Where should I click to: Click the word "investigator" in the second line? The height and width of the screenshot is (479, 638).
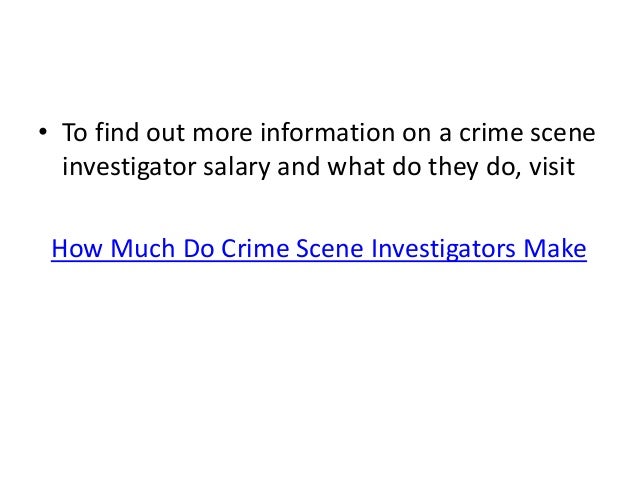(x=129, y=168)
